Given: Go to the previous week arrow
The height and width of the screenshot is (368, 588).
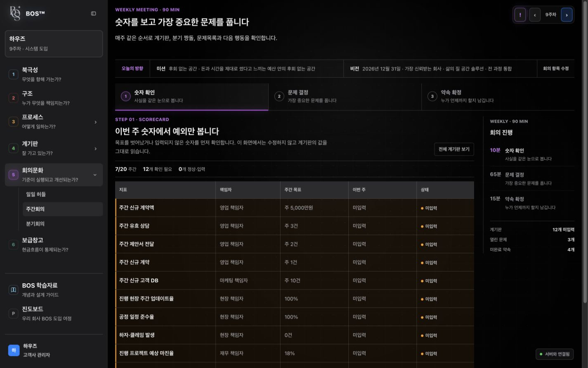Looking at the screenshot, I should [535, 15].
